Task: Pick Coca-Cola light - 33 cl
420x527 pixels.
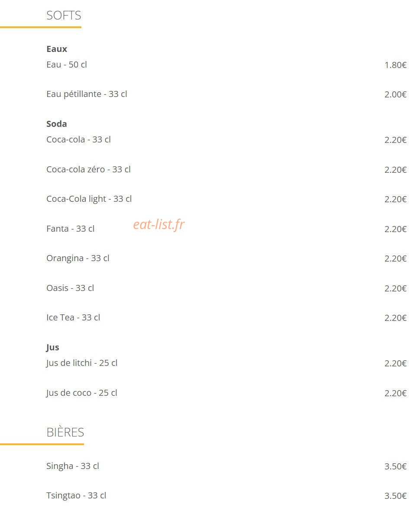Action: tap(89, 199)
